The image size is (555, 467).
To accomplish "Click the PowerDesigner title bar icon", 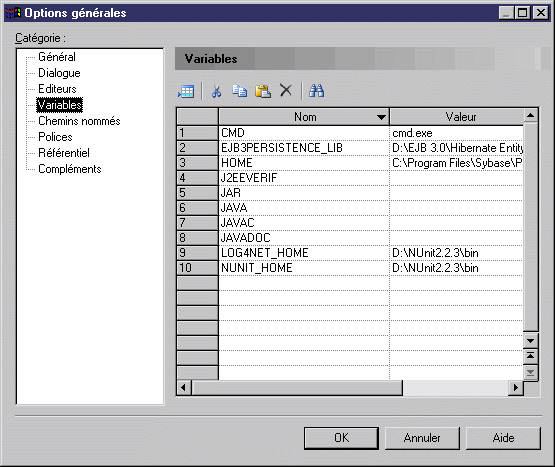I will pyautogui.click(x=13, y=13).
